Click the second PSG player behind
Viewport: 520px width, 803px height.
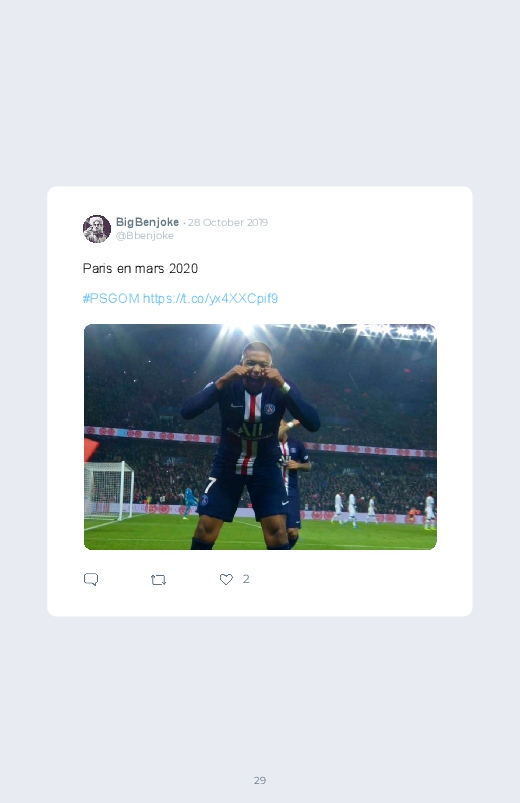294,476
